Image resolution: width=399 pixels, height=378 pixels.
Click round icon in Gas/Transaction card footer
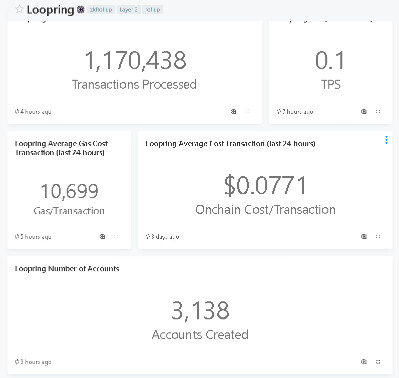[x=102, y=237]
